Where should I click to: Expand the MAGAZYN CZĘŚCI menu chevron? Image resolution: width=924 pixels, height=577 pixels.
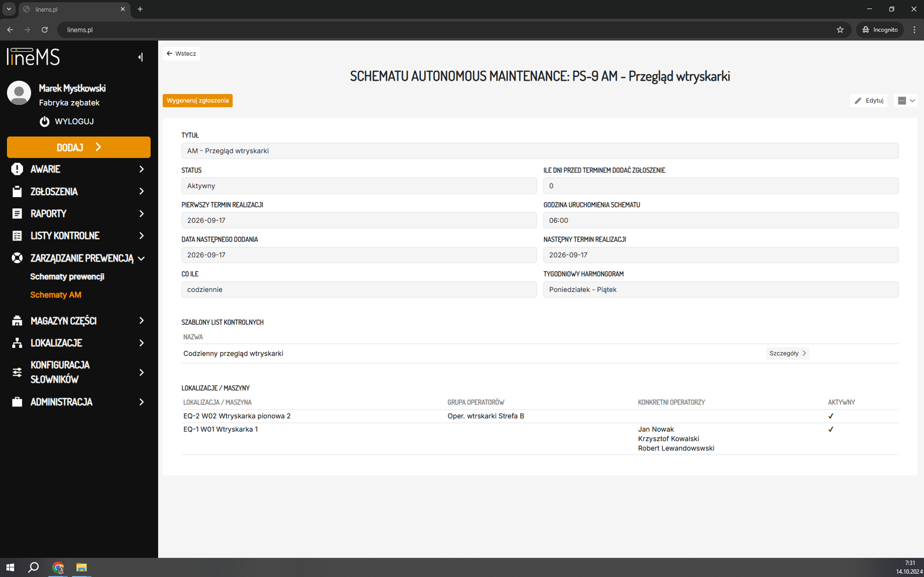coord(141,320)
